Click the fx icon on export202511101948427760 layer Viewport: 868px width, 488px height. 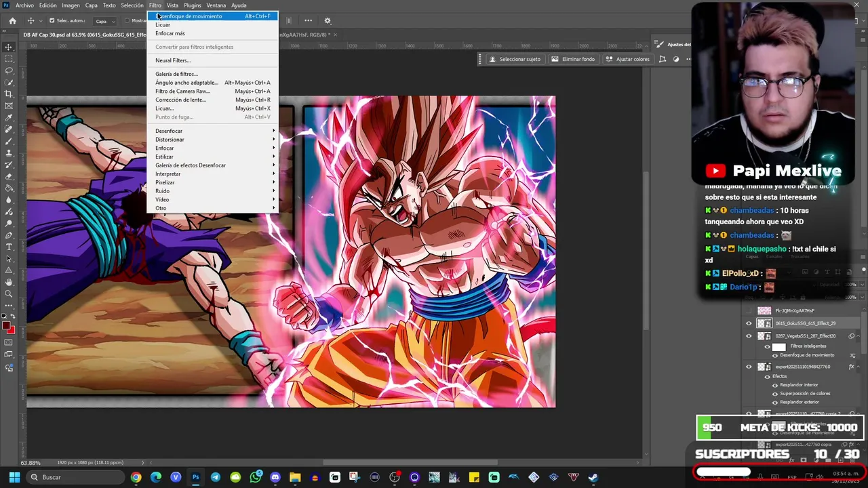point(852,367)
